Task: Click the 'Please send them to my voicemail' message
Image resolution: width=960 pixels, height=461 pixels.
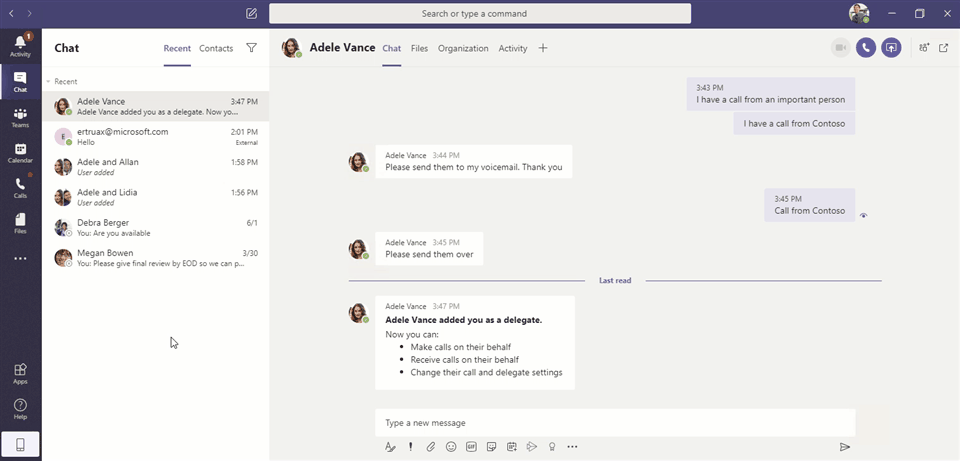Action: (x=473, y=162)
